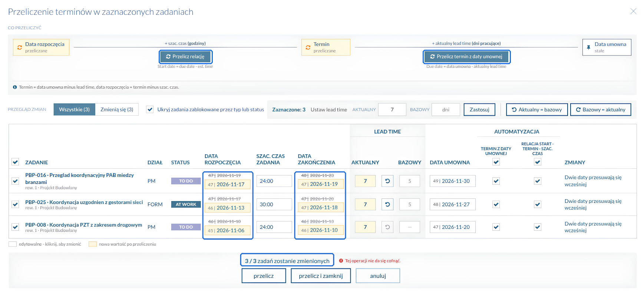
Task: Edit estimated time 24:00 for PBP-016
Action: [274, 181]
